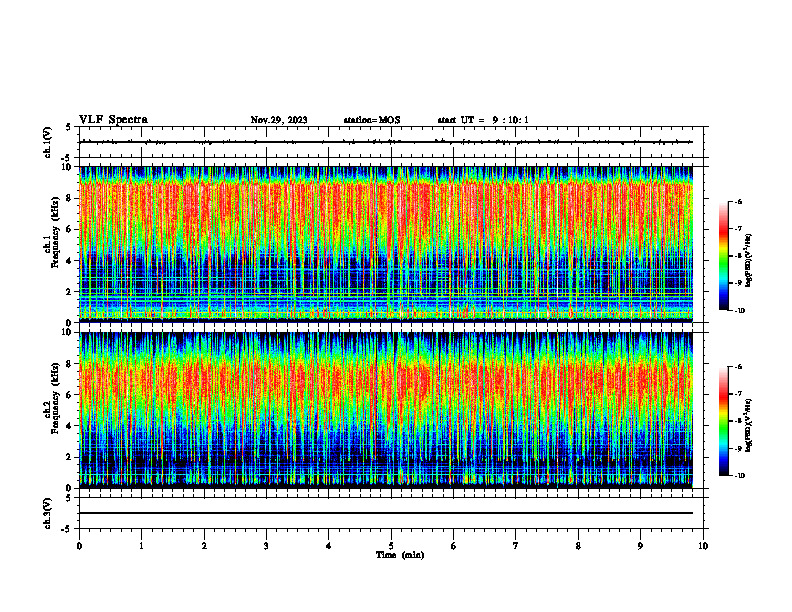
Task: Click the ch.1 rainbow color scale bar
Action: coord(724,256)
